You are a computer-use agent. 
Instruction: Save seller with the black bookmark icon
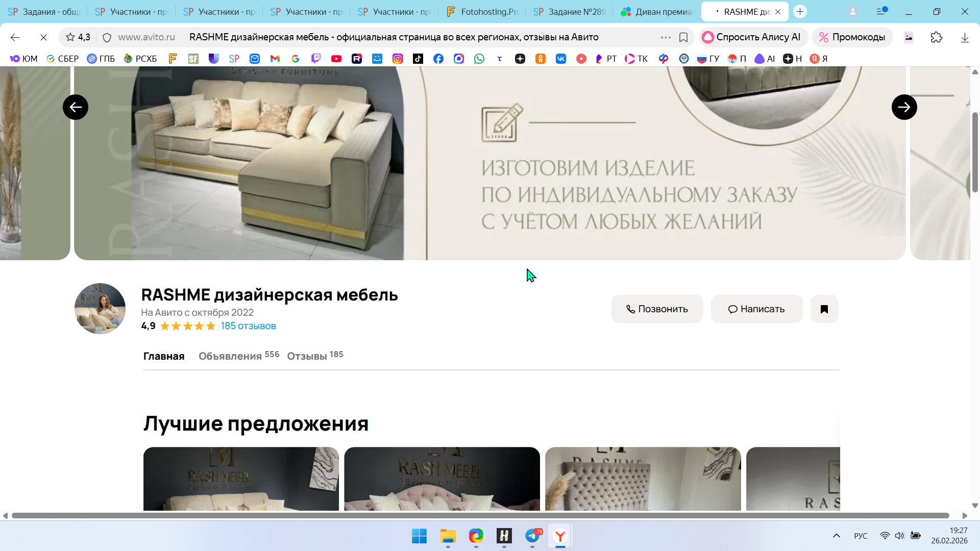824,309
